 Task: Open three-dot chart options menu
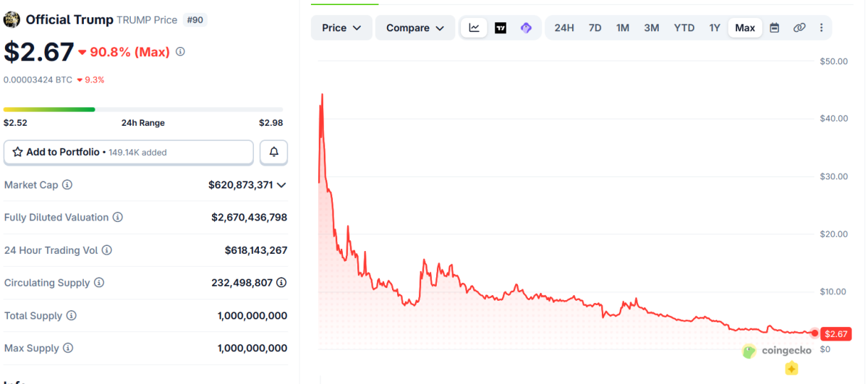(x=821, y=28)
